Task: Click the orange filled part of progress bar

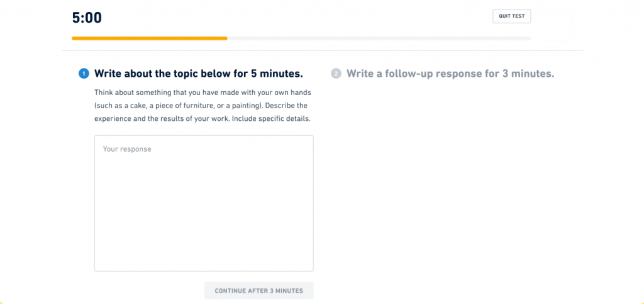Action: click(x=149, y=38)
